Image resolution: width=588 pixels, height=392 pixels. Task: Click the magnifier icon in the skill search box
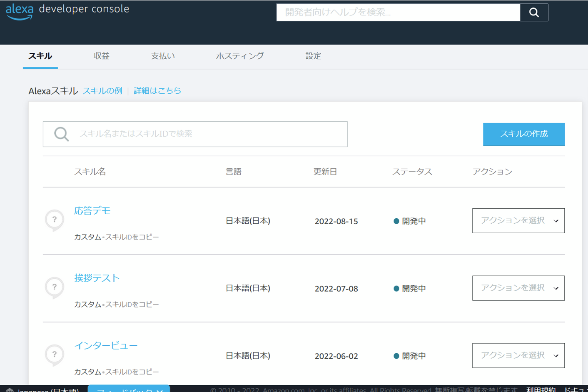61,134
